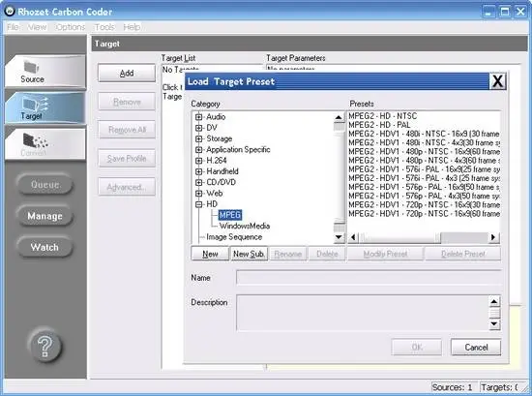Cancel the Load Target Preset dialog

coord(476,347)
